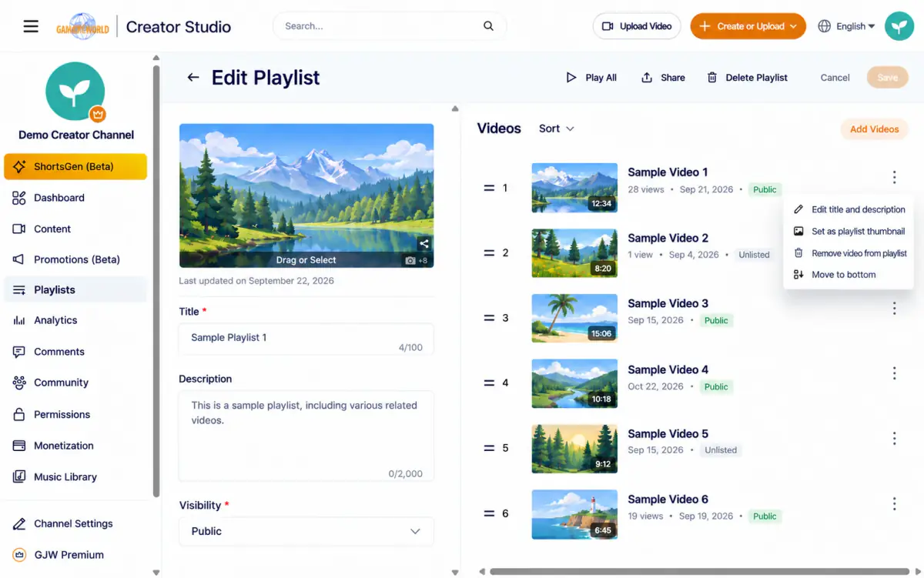Viewport: 924px width, 578px height.
Task: Open more options for Sample Video 6
Action: pyautogui.click(x=894, y=503)
